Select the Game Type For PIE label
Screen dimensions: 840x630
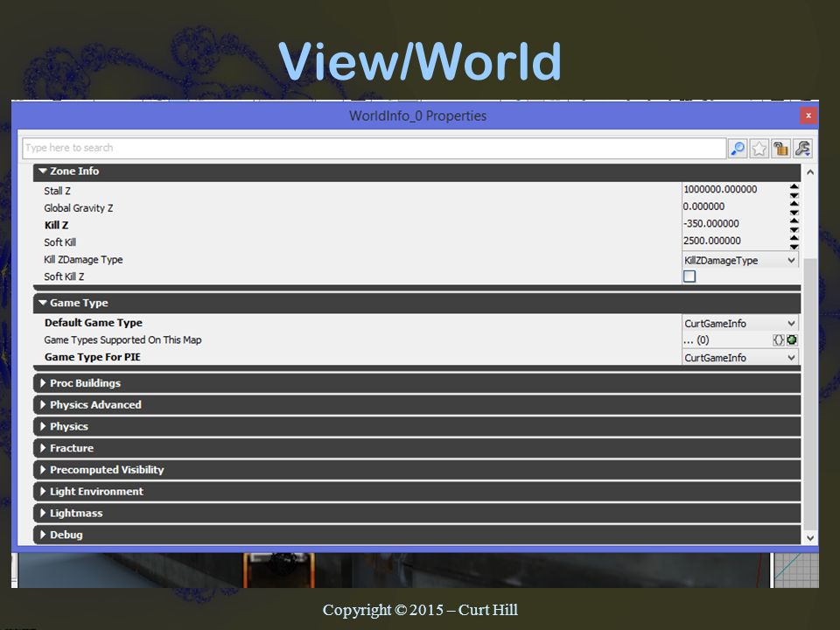coord(92,357)
